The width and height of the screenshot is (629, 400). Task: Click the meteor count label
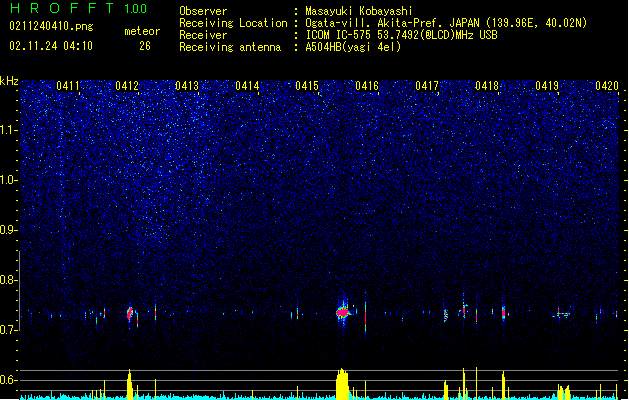coord(142,31)
